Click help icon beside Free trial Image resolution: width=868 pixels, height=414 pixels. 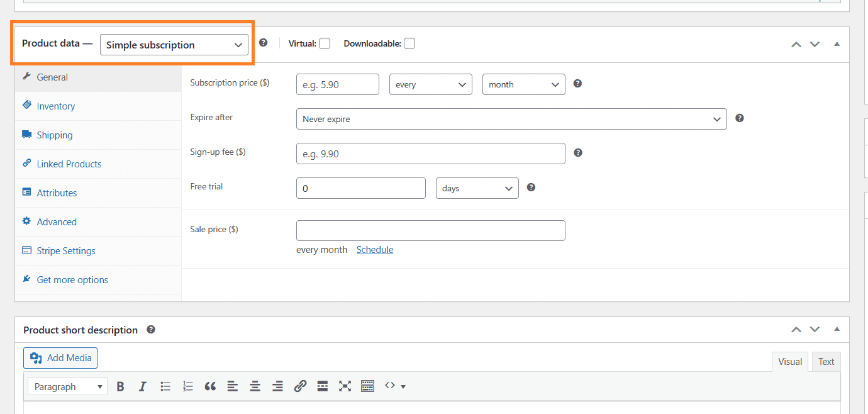coord(531,187)
